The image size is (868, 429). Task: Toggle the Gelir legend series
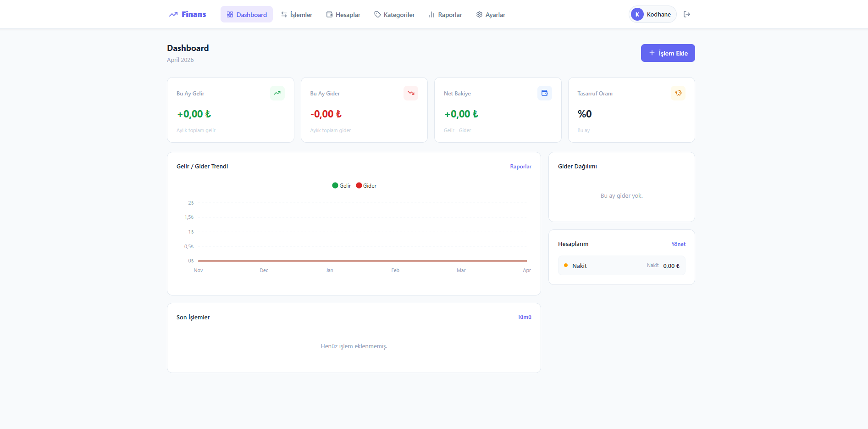[x=342, y=186]
